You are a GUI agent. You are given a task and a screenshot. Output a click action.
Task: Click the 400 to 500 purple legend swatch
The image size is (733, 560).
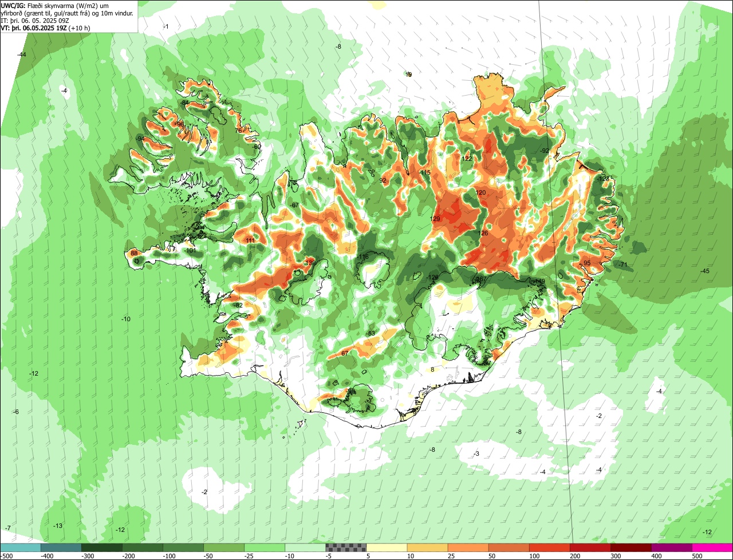(x=671, y=548)
